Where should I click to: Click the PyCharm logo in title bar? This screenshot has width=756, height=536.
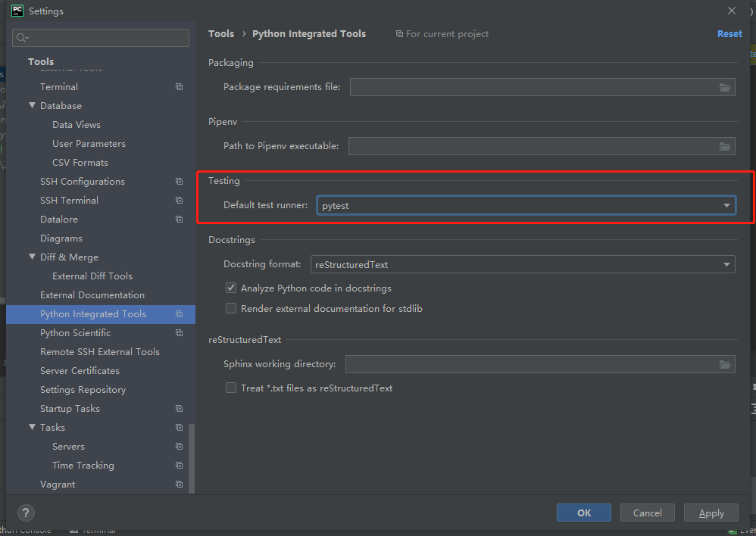[17, 11]
